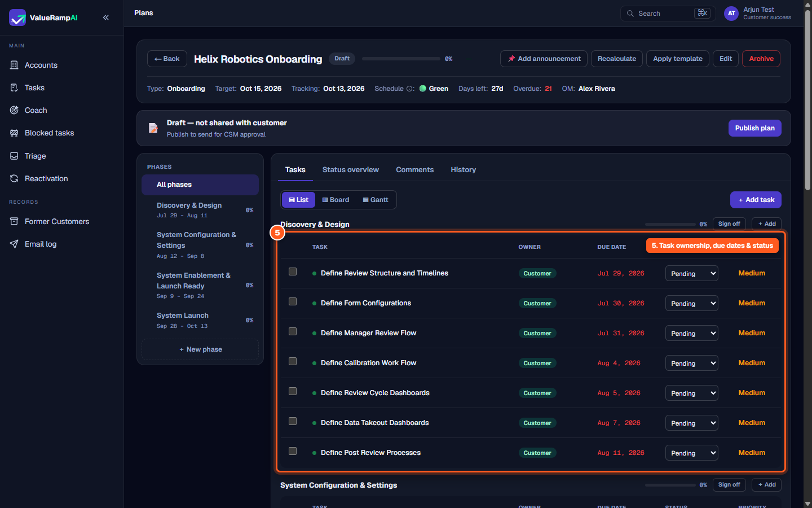Click the search magnifier icon
The image size is (812, 508).
[x=630, y=14]
